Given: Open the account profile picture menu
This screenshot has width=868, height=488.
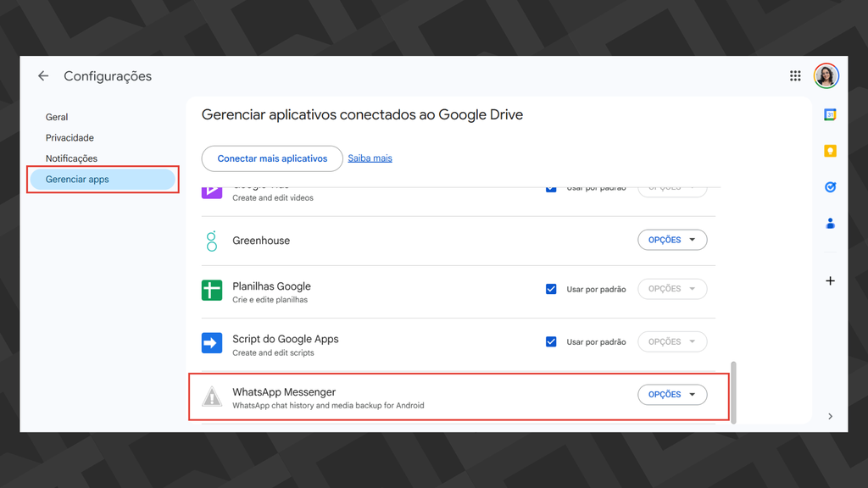Looking at the screenshot, I should [826, 75].
